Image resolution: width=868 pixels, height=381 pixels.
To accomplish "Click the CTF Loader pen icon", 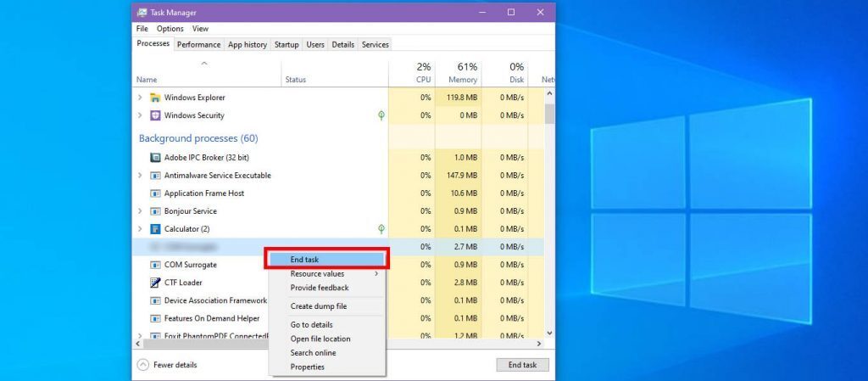I will coord(155,283).
